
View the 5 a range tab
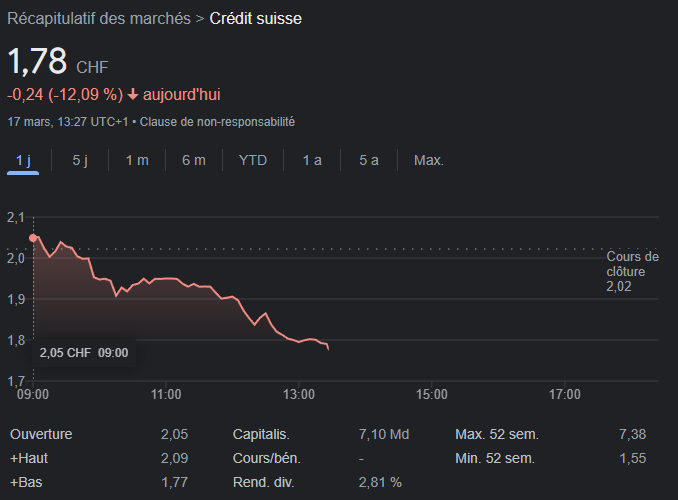369,160
